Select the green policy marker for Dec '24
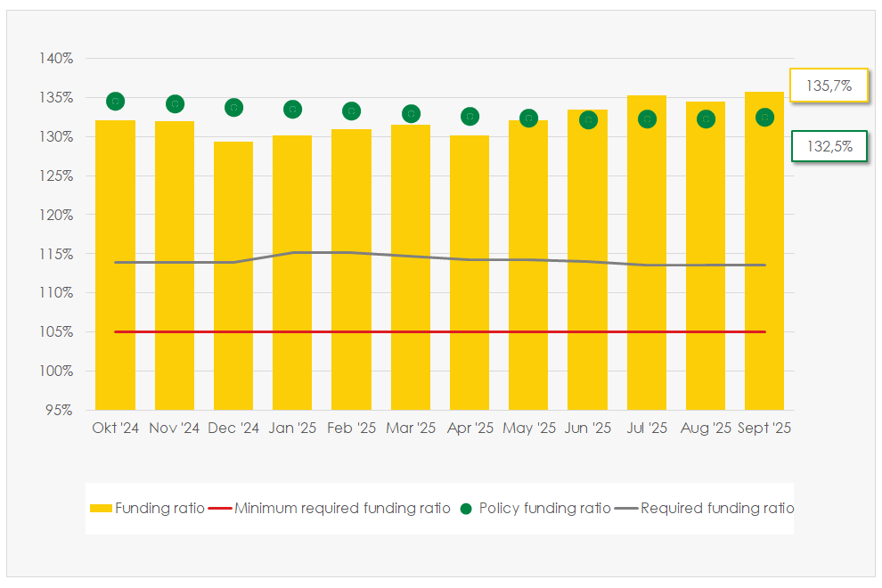Image resolution: width=882 pixels, height=588 pixels. [x=233, y=108]
